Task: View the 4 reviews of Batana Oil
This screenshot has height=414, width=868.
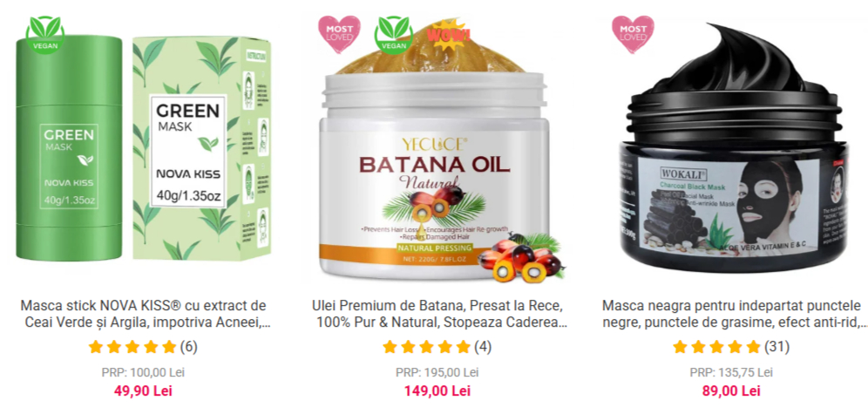Action: point(483,347)
